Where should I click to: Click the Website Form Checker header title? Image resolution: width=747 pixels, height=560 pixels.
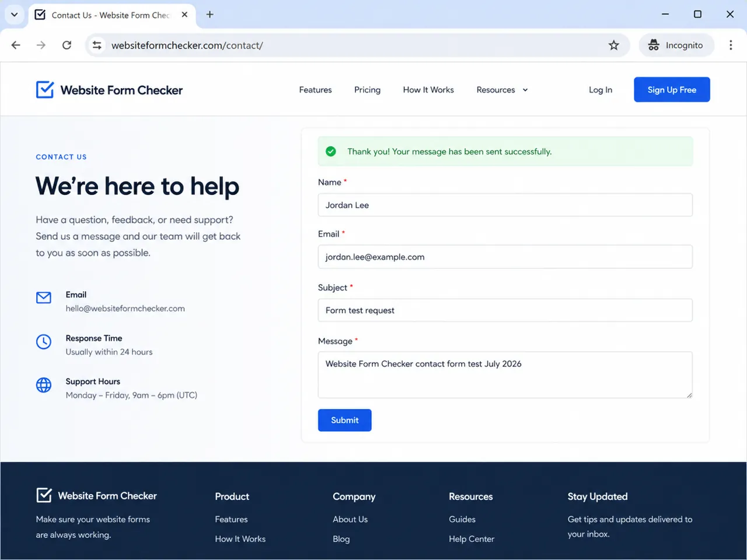click(x=121, y=90)
